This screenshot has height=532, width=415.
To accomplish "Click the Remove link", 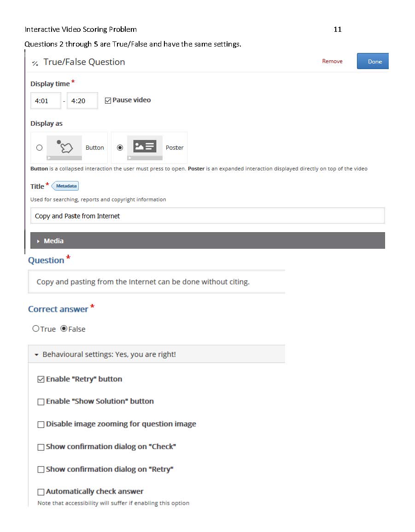I will (332, 61).
